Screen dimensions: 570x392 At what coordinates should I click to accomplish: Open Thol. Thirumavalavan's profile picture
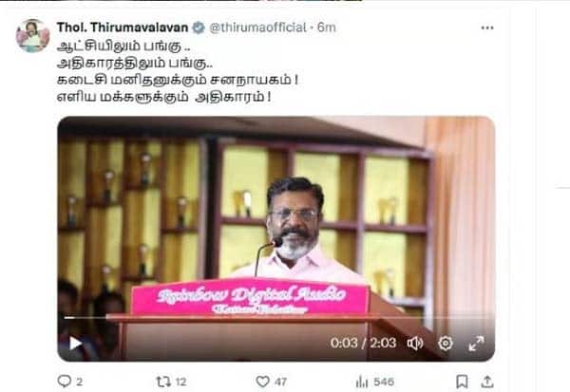(32, 36)
